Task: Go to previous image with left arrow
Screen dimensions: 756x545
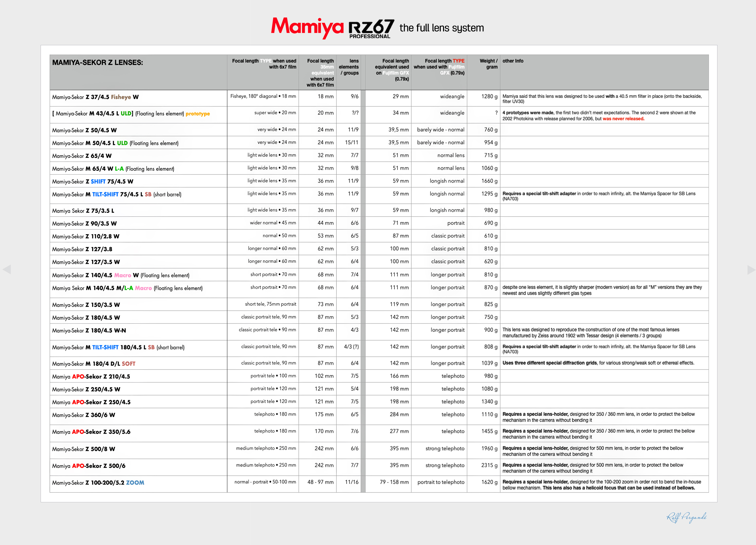Action: click(7, 269)
